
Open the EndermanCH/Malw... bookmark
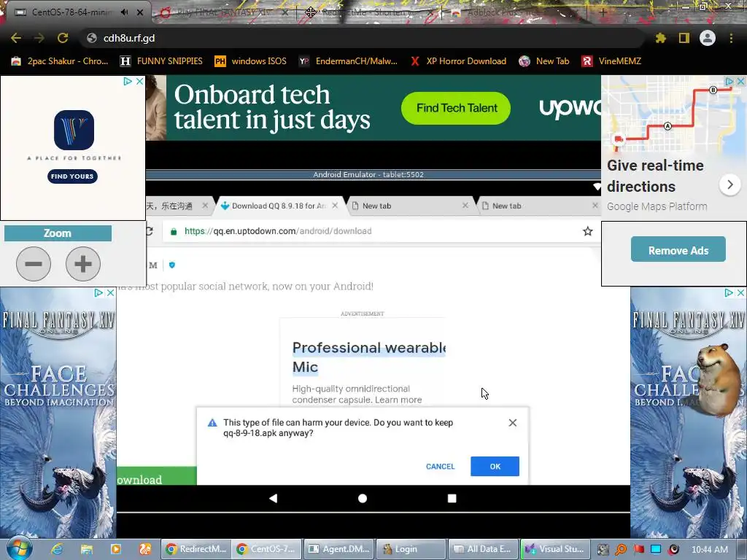(x=348, y=61)
